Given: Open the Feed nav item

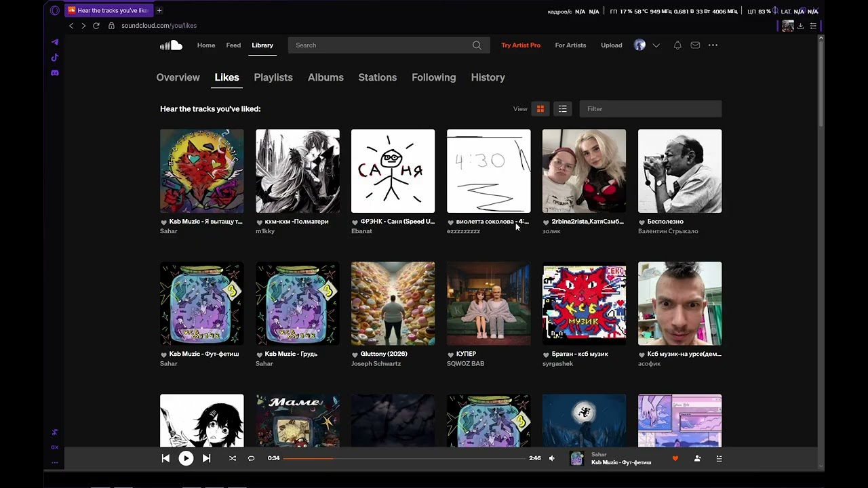Looking at the screenshot, I should pos(233,45).
